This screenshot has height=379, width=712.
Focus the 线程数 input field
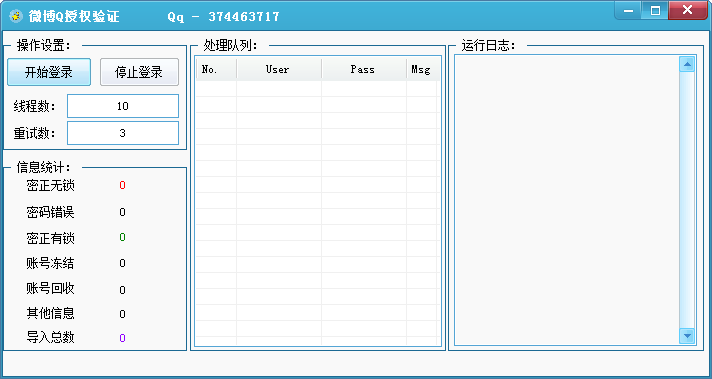click(123, 106)
